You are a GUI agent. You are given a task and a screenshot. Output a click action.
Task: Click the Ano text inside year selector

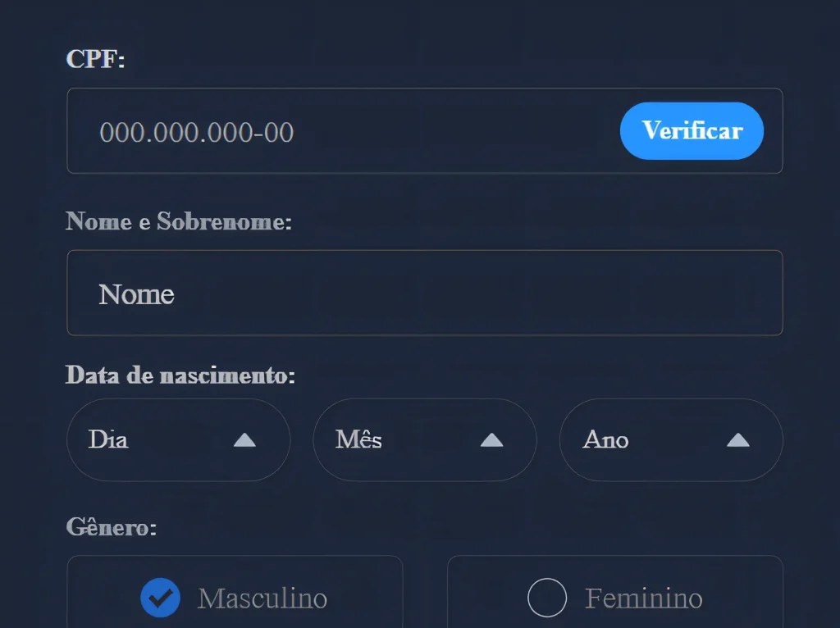tap(605, 439)
